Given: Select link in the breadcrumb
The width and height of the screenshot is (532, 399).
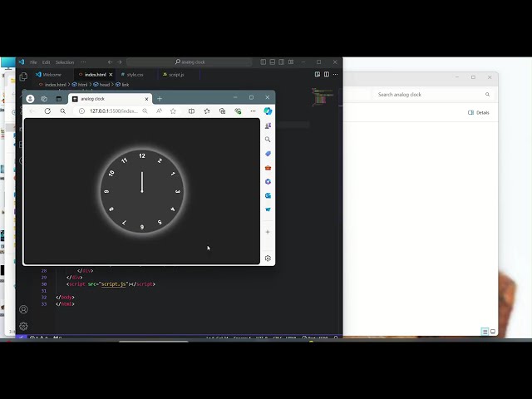Looking at the screenshot, I should pyautogui.click(x=126, y=85).
